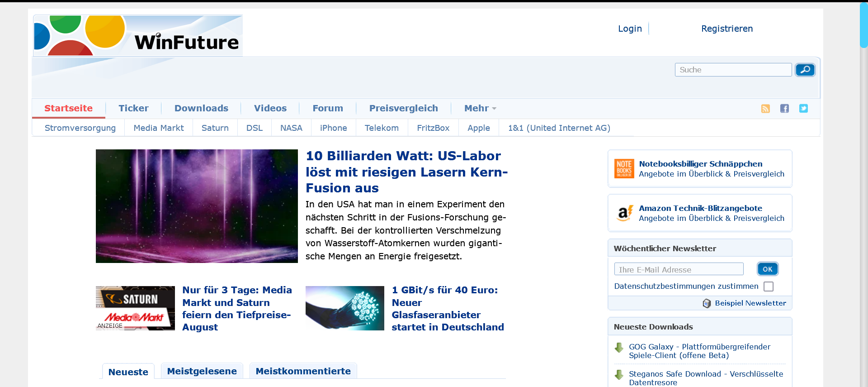Open the Telekom topic link
The width and height of the screenshot is (868, 387).
coord(382,128)
